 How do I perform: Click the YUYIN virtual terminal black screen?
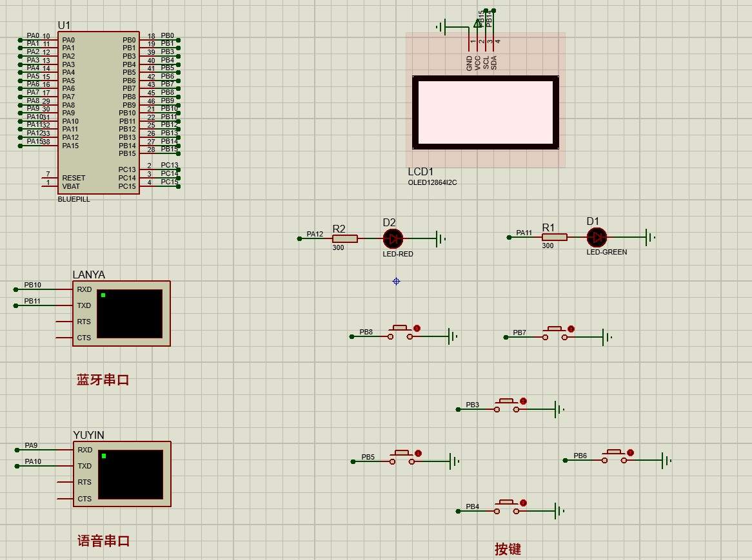point(130,474)
